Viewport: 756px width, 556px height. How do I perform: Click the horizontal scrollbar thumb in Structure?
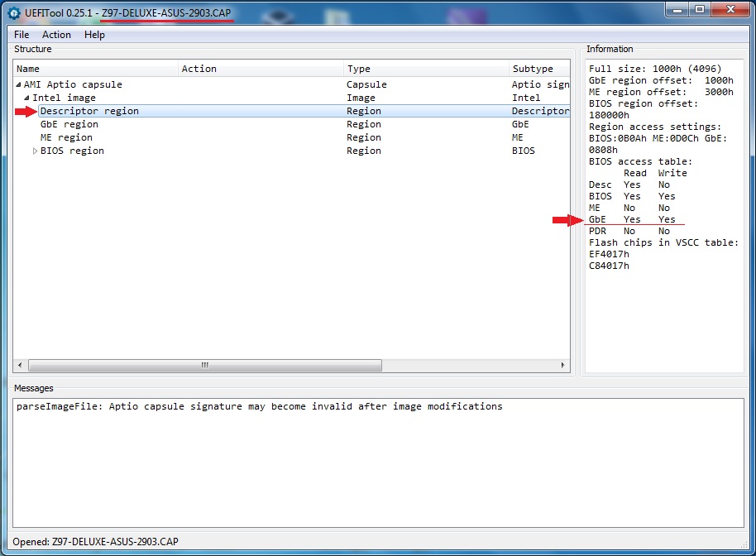205,365
